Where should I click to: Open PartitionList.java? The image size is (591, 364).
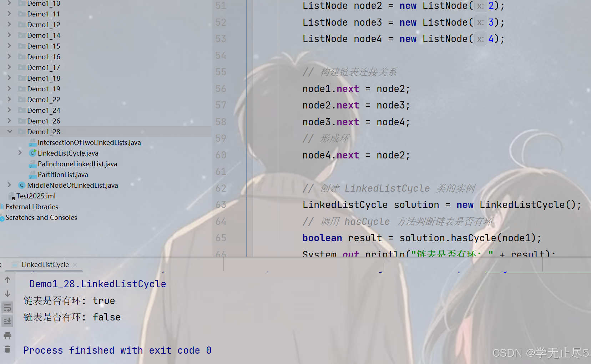point(63,175)
